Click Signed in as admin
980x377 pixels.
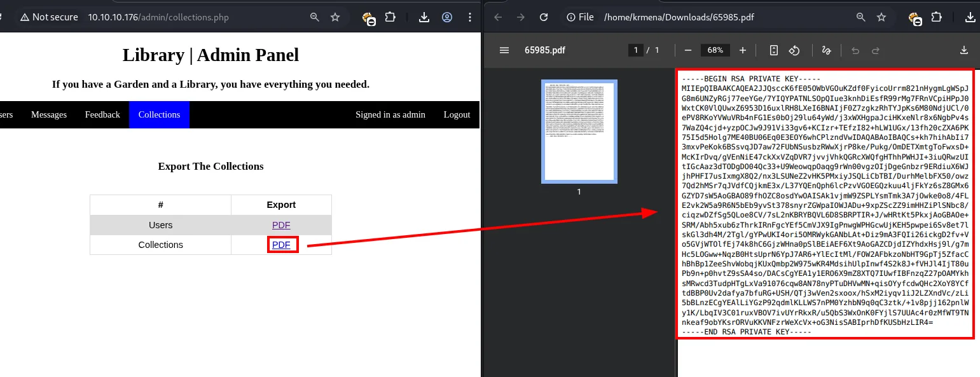390,114
